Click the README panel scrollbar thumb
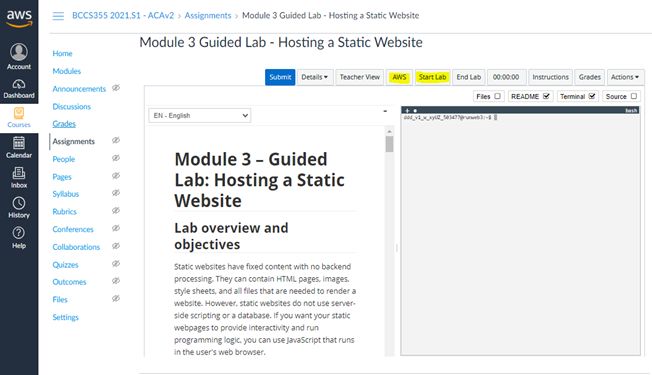The height and width of the screenshot is (375, 652). [389, 144]
